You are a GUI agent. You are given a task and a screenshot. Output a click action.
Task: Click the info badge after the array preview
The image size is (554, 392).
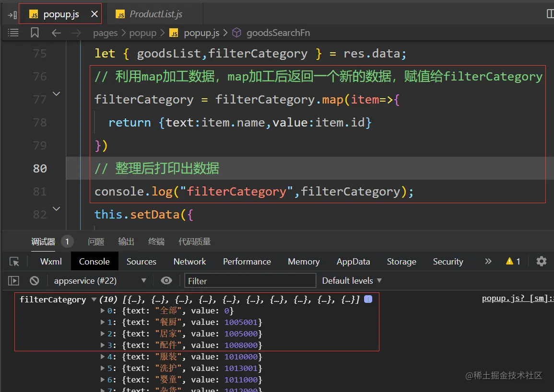(x=368, y=299)
